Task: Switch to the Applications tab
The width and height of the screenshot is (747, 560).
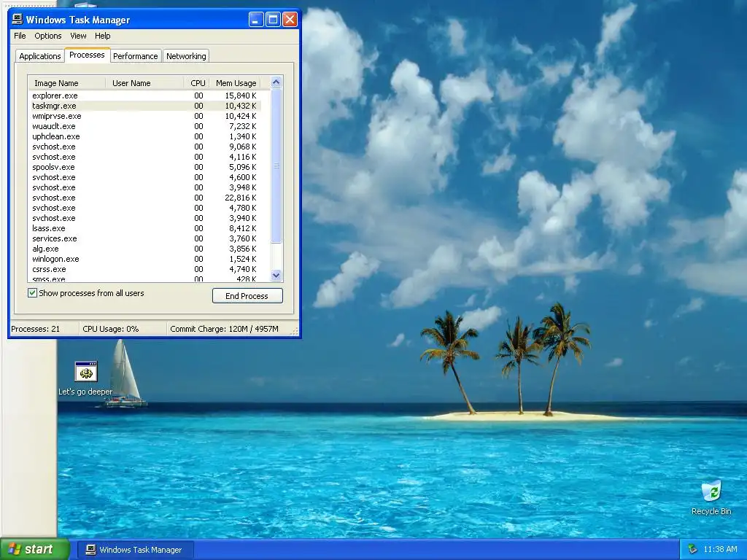Action: coord(40,56)
